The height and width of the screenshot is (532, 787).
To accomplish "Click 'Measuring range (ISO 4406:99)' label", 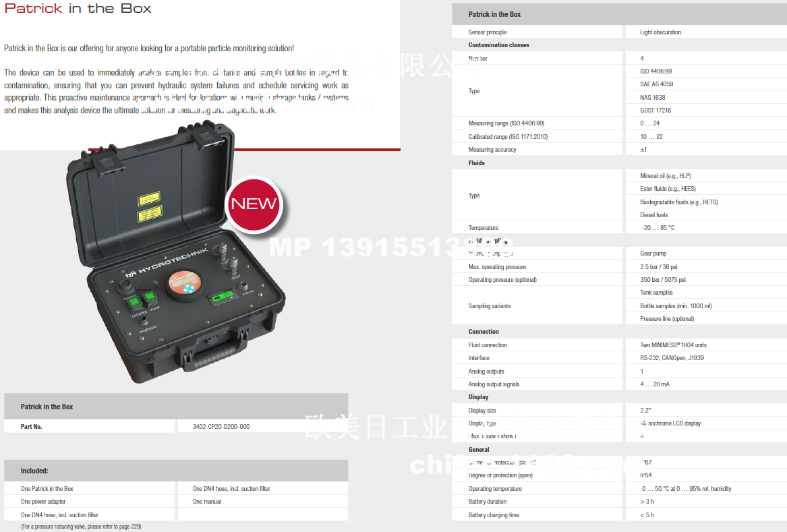I will (506, 123).
